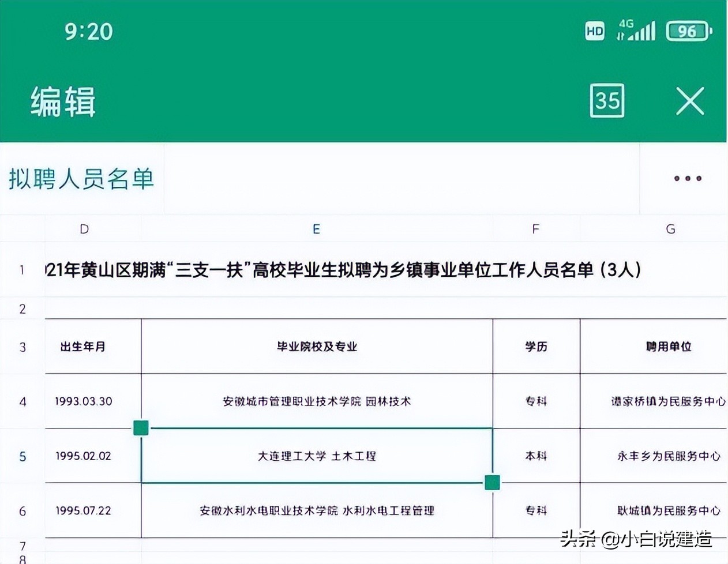Expand row 1 by tapping its number
Image resolution: width=728 pixels, height=564 pixels.
[21, 269]
